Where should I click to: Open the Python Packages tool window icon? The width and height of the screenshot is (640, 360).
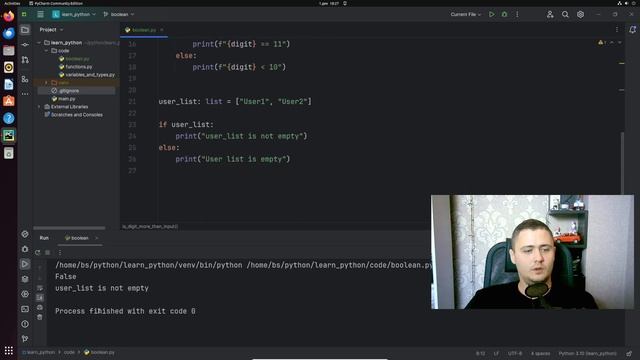tap(25, 234)
